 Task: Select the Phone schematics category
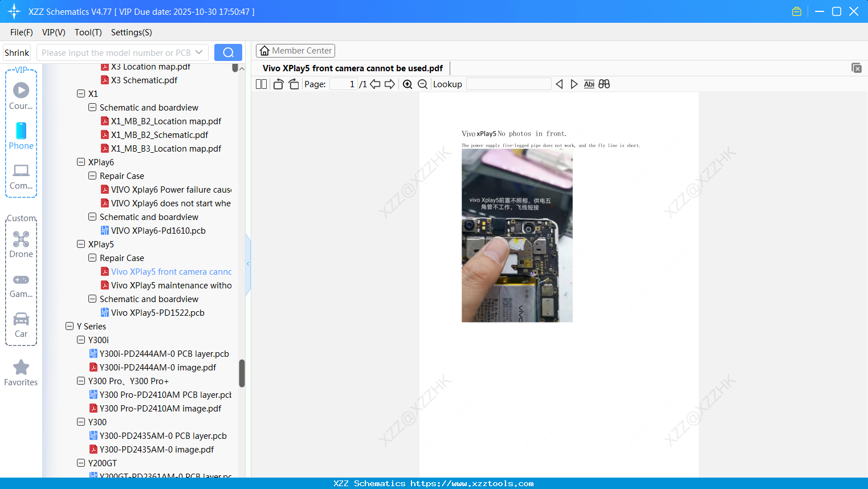click(21, 137)
